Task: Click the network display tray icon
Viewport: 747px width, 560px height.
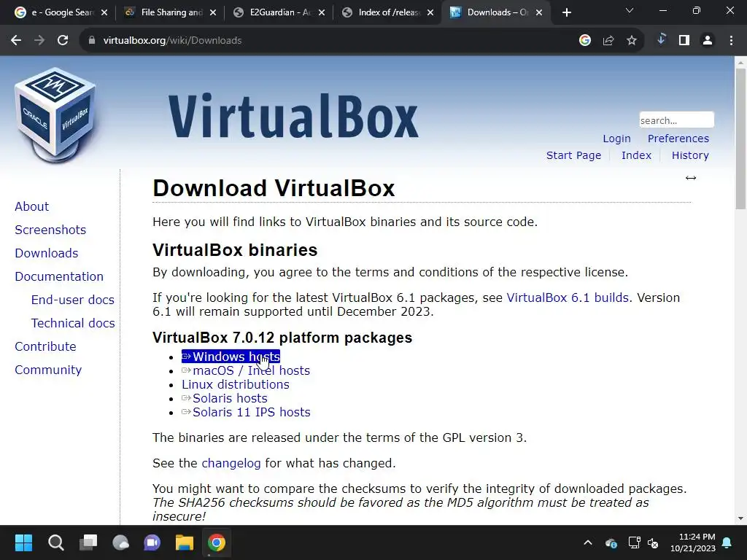Action: tap(634, 542)
